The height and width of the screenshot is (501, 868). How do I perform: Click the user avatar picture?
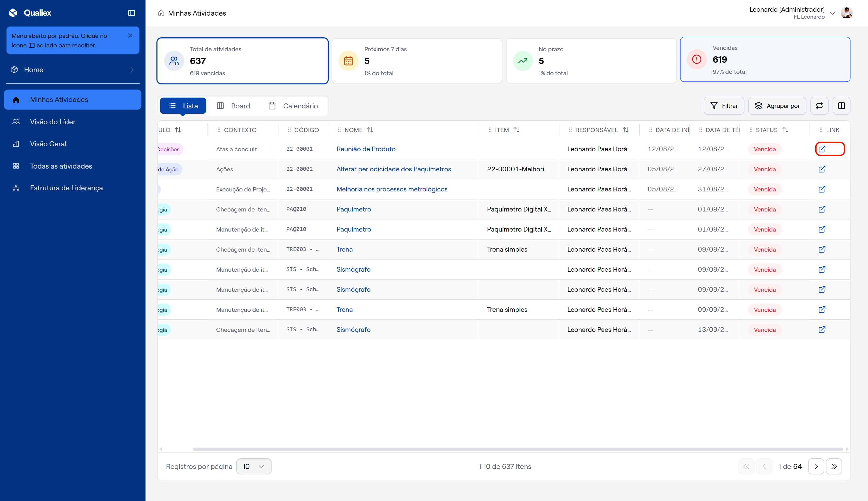(846, 13)
